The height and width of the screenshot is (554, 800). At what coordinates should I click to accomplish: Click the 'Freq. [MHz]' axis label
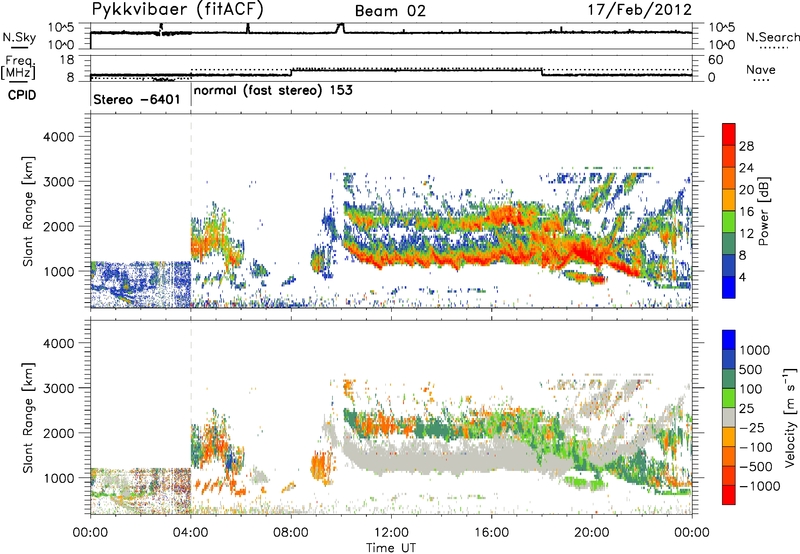[x=19, y=67]
